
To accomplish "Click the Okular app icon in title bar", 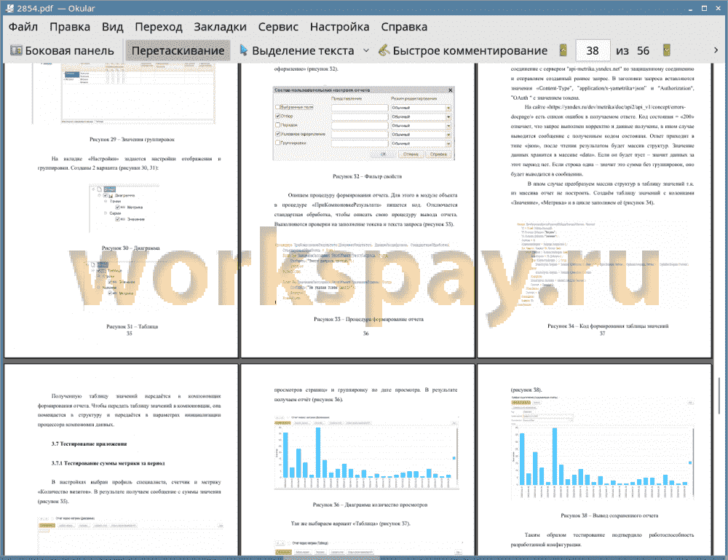I will [9, 8].
